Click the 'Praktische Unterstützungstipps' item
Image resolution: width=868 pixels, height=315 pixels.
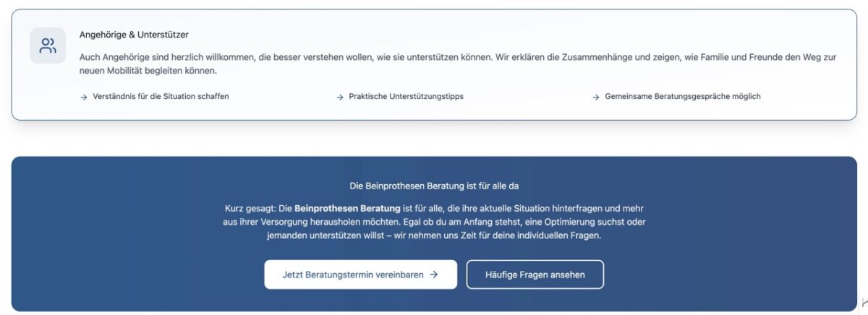coord(406,97)
